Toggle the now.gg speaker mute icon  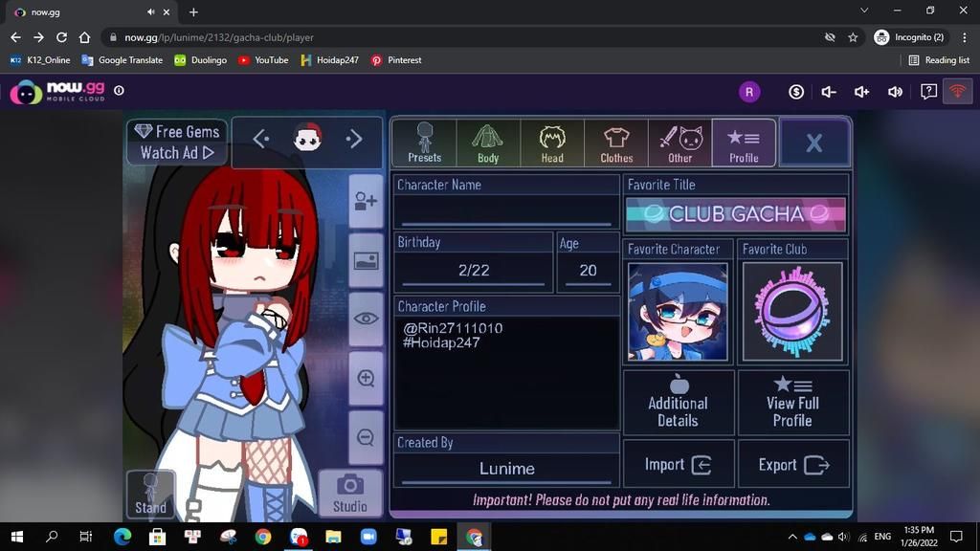(x=895, y=92)
